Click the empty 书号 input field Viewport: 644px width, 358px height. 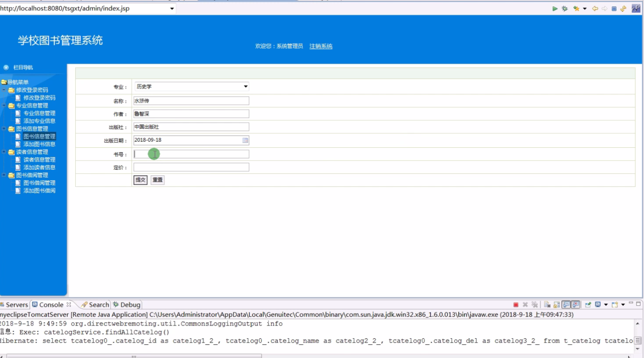[x=191, y=154]
